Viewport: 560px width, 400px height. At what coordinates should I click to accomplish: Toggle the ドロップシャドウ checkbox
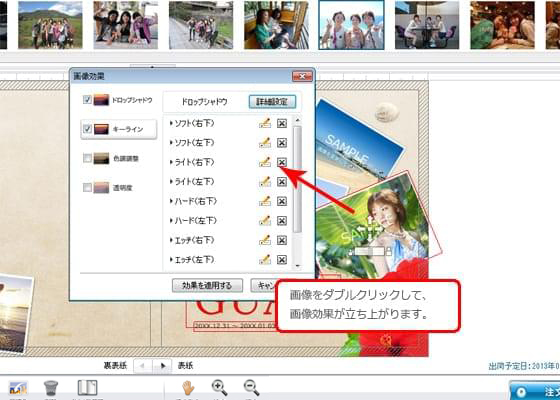87,100
